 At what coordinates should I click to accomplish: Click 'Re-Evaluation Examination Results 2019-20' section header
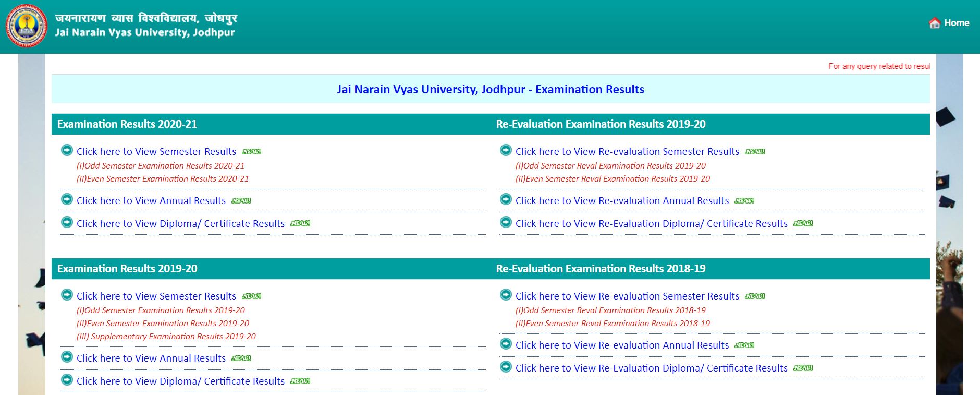click(601, 124)
